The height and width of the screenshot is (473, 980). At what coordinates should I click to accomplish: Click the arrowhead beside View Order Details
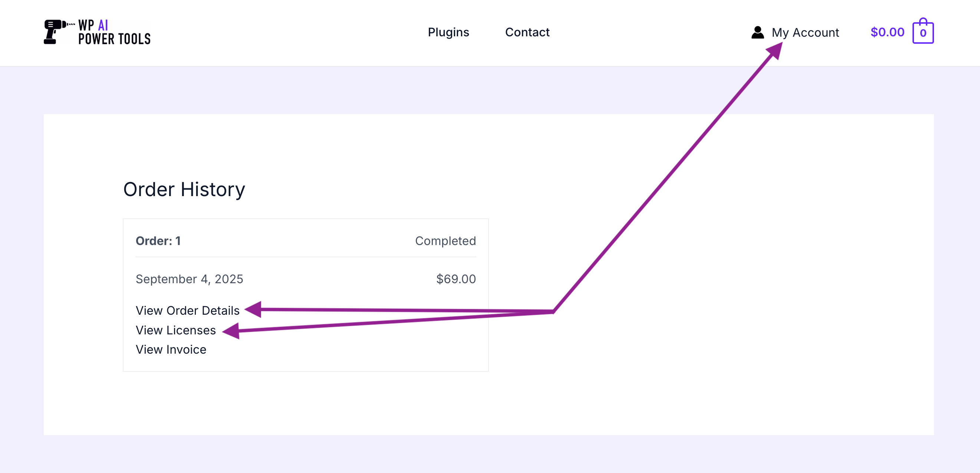pyautogui.click(x=253, y=309)
